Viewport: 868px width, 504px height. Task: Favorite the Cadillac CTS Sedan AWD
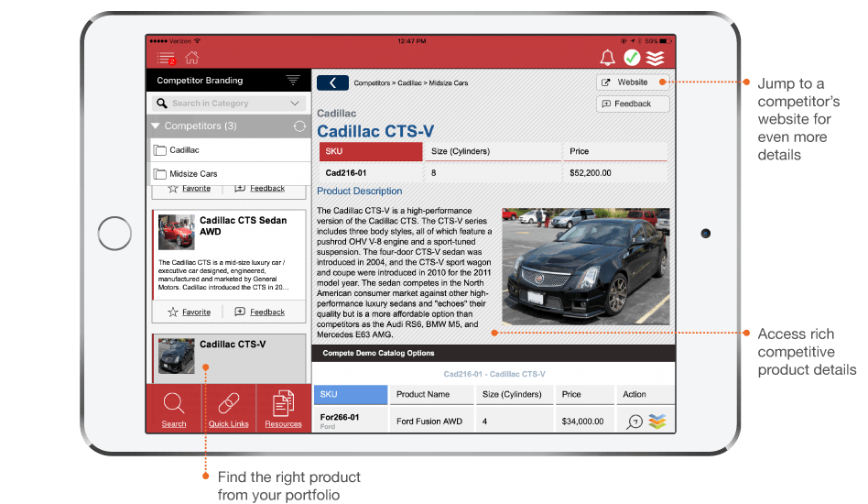tap(189, 312)
